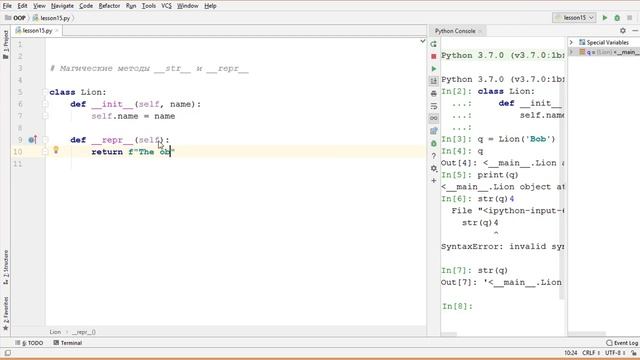Collapse the __init__ method fold marker
The height and width of the screenshot is (360, 640).
point(45,104)
